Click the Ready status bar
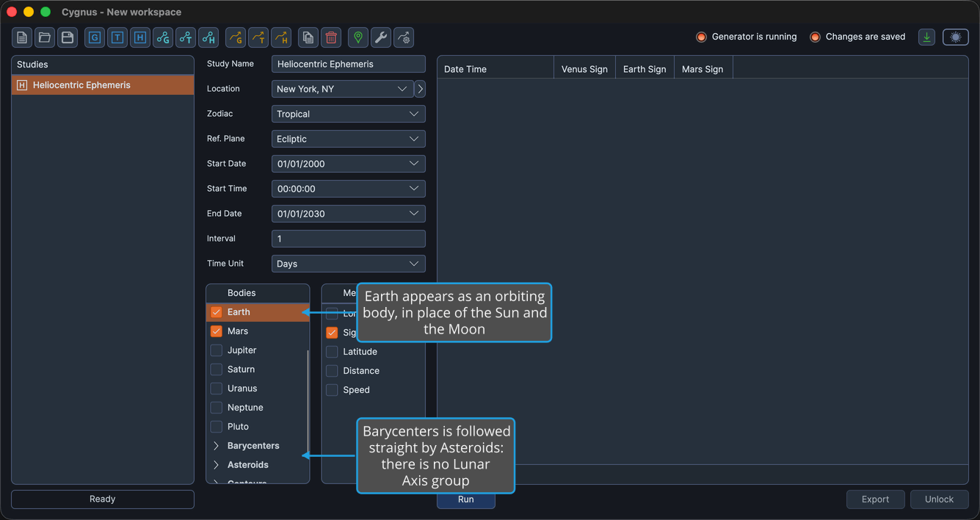 point(103,499)
